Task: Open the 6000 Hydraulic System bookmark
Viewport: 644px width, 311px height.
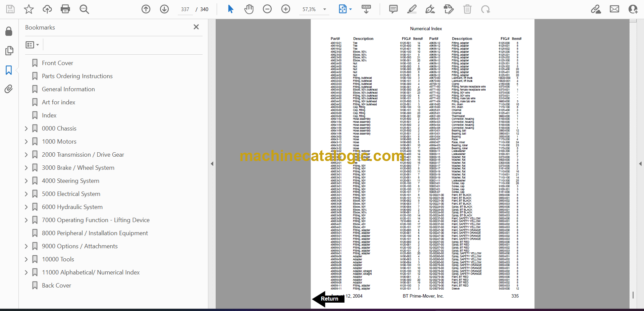Action: pos(72,207)
